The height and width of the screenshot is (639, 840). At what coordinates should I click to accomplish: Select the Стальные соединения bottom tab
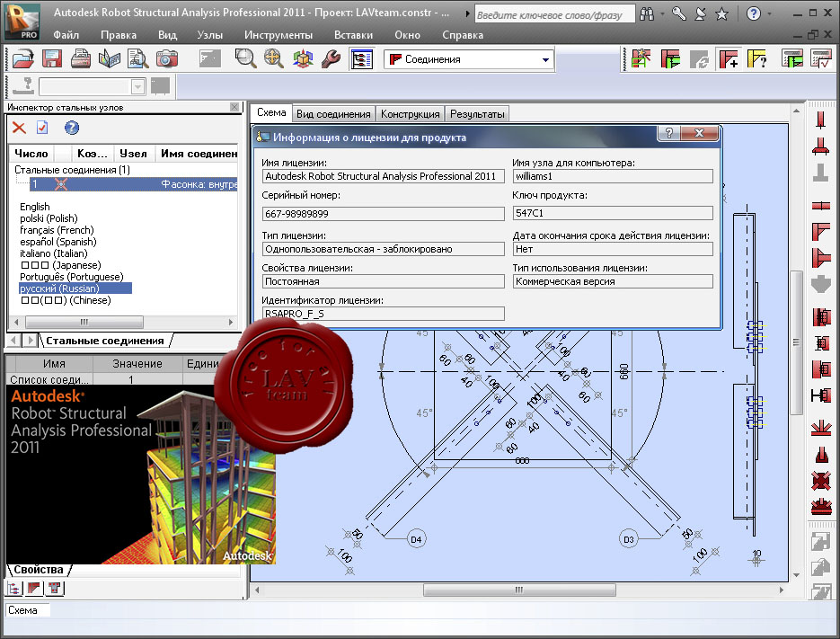tap(105, 341)
